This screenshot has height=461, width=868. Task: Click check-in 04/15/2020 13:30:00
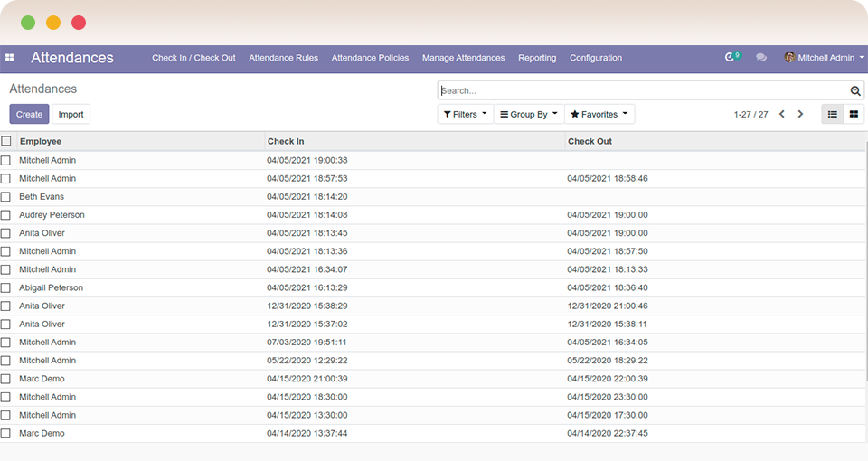[307, 415]
